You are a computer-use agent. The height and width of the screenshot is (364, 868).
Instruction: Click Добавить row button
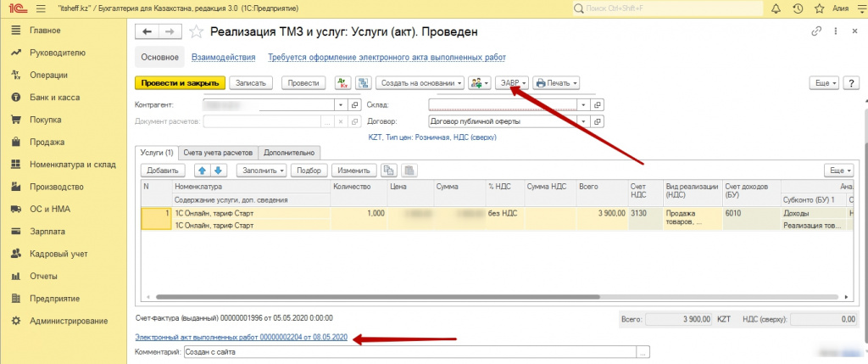coord(162,170)
